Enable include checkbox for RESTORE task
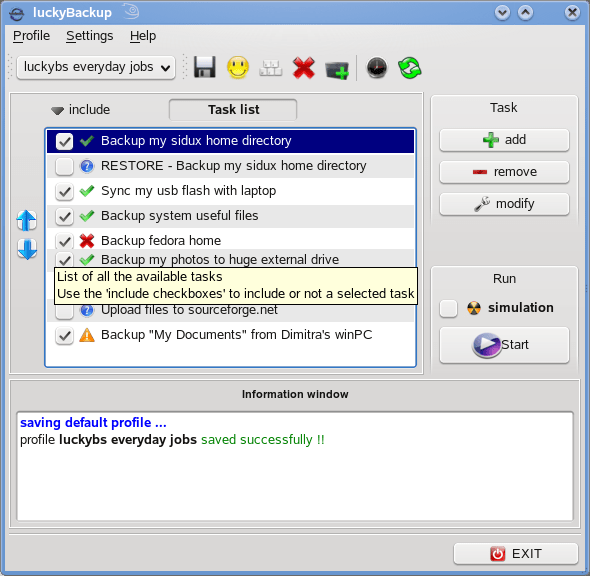The height and width of the screenshot is (576, 590). (x=64, y=166)
